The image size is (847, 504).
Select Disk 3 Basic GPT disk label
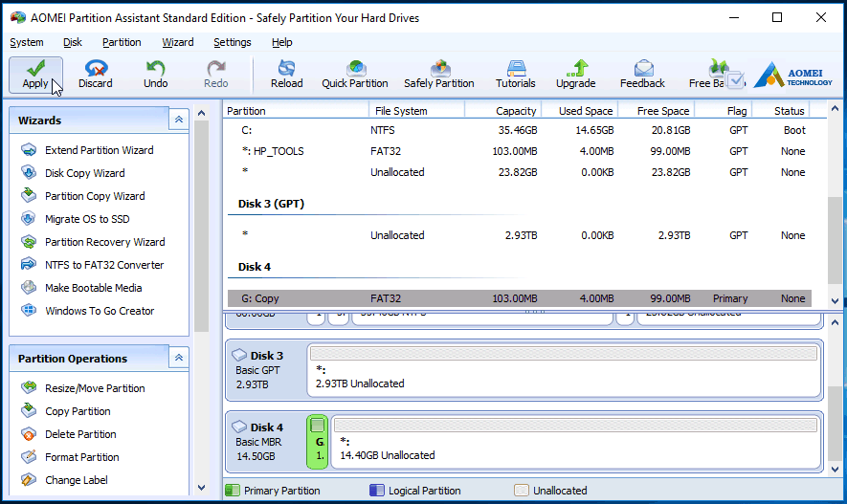pyautogui.click(x=267, y=370)
